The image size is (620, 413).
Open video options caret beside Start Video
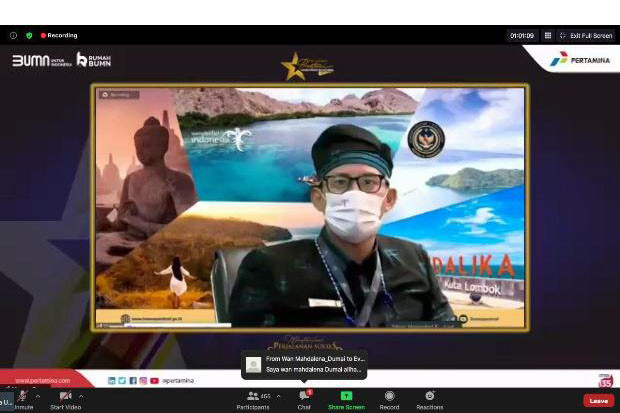click(81, 396)
